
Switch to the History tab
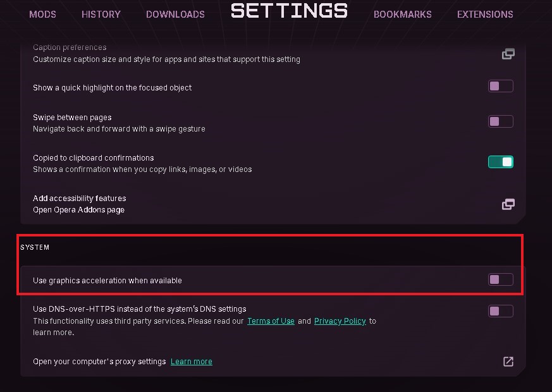pos(101,14)
